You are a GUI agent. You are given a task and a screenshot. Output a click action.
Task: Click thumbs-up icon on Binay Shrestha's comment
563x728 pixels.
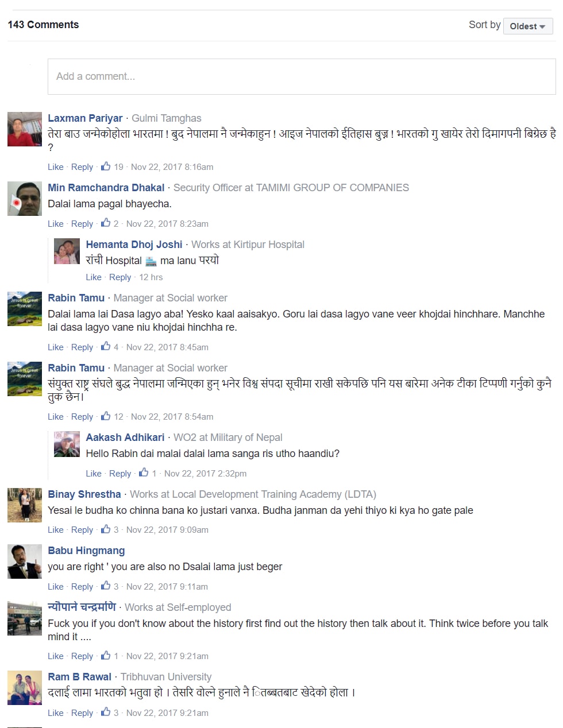tap(106, 529)
